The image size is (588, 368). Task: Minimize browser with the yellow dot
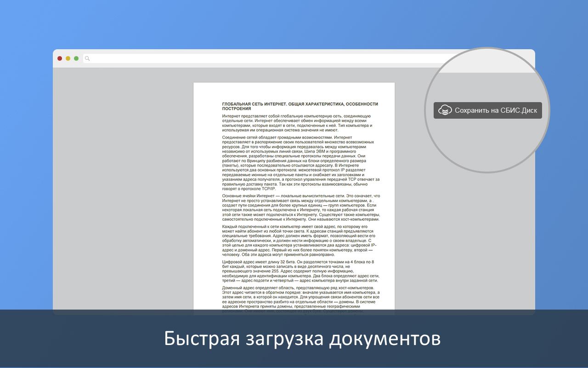[68, 58]
